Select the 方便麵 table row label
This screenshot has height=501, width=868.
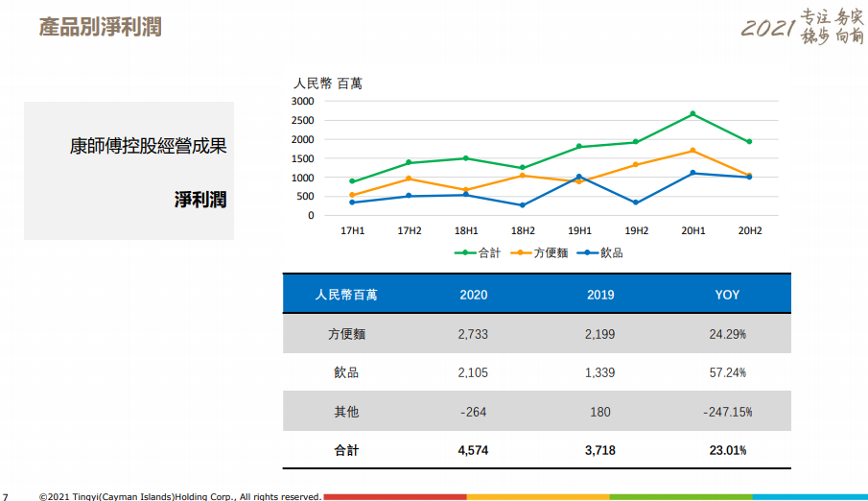pyautogui.click(x=346, y=334)
